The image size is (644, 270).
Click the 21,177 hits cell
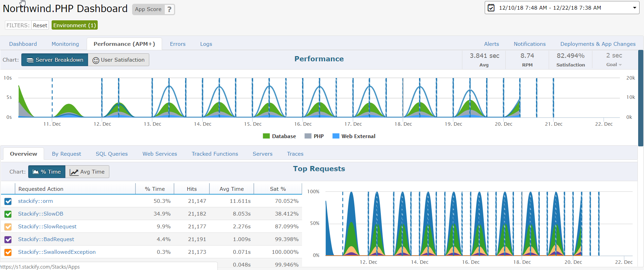point(197,226)
